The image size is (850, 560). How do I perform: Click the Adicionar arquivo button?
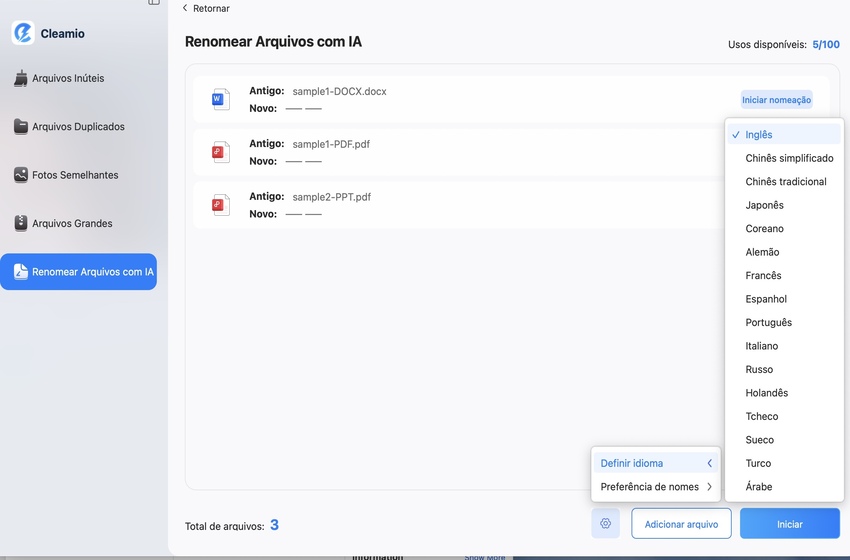pos(681,524)
